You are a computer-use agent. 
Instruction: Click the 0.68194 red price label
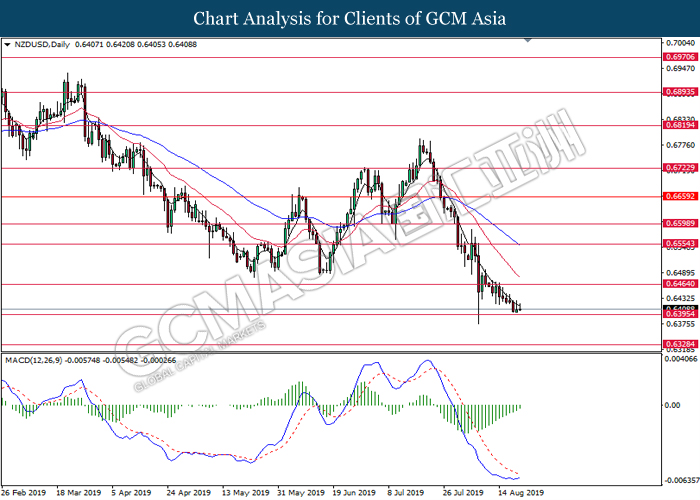click(680, 125)
